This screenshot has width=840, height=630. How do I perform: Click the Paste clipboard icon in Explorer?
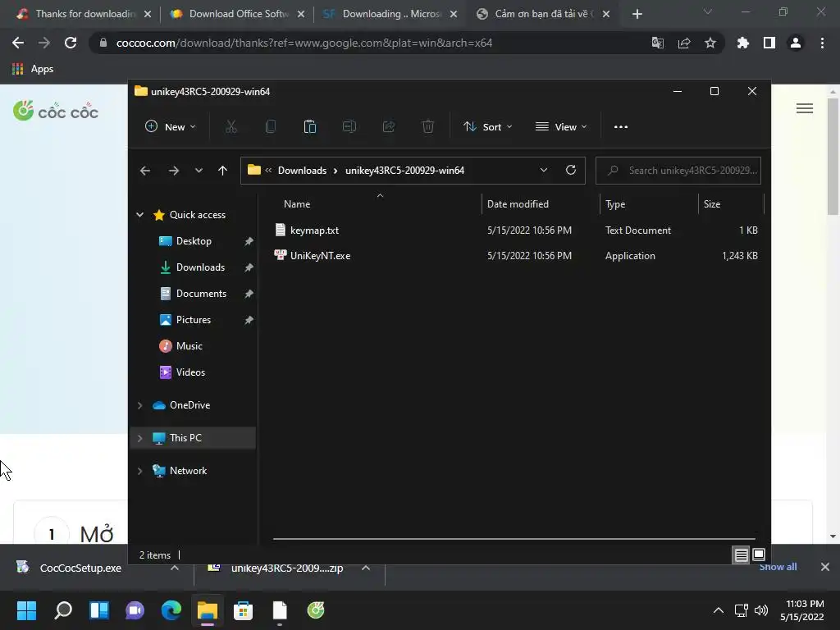pyautogui.click(x=309, y=127)
